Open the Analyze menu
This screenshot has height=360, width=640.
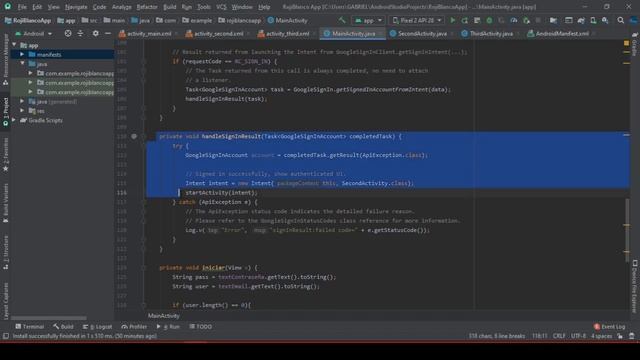pyautogui.click(x=122, y=7)
